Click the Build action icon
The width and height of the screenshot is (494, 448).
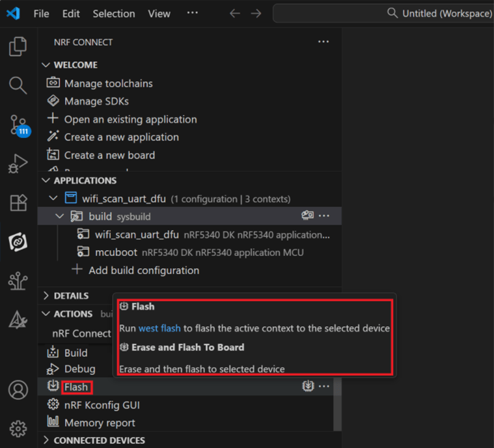pyautogui.click(x=53, y=352)
